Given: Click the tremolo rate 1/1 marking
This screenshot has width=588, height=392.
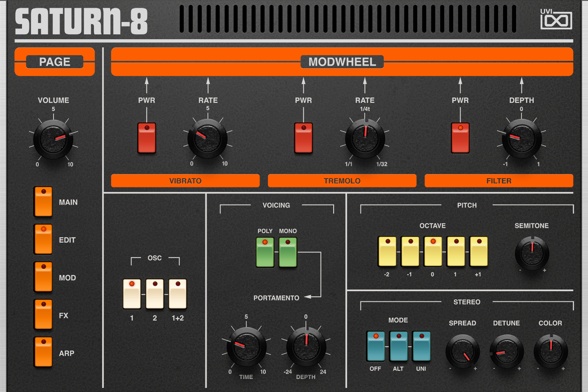Looking at the screenshot, I should [x=349, y=164].
